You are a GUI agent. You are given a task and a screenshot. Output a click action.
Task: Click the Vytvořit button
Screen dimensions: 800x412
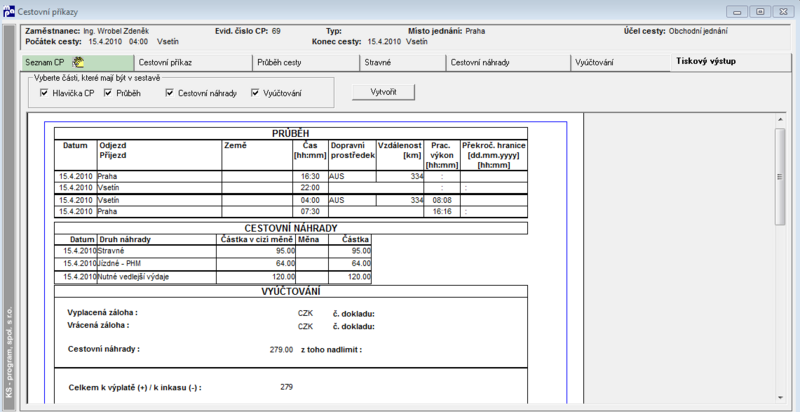[383, 92]
